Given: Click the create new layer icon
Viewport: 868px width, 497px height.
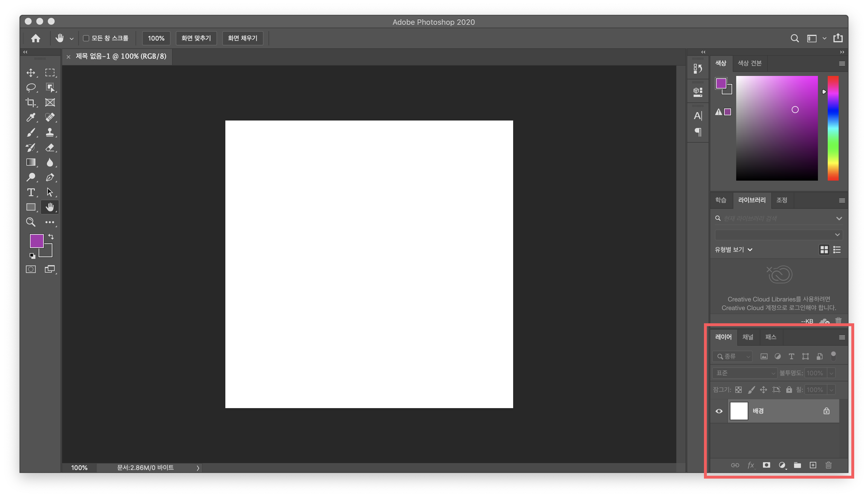Looking at the screenshot, I should coord(813,465).
